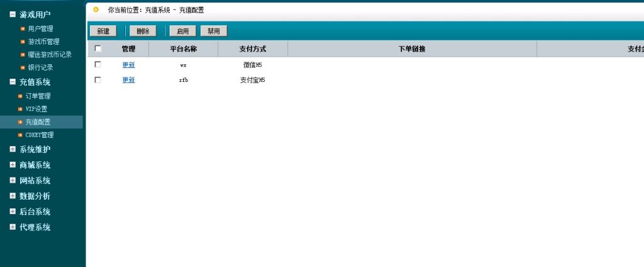Open CDKEY管理 in sidebar

coord(40,135)
